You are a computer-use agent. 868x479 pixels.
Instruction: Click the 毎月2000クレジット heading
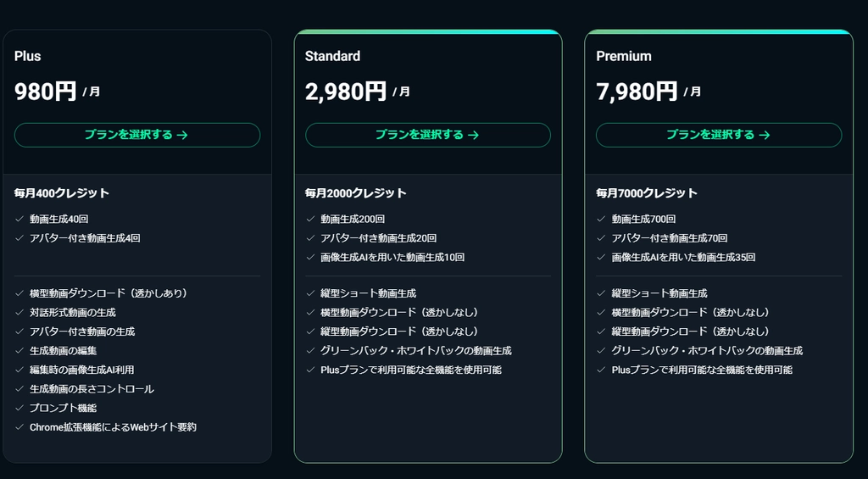coord(356,193)
